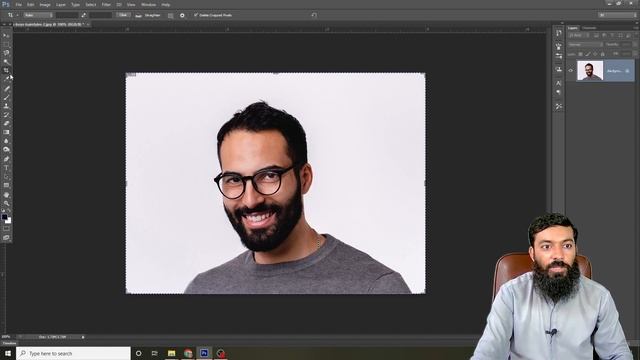Select the Eyedropper tool

(x=6, y=79)
